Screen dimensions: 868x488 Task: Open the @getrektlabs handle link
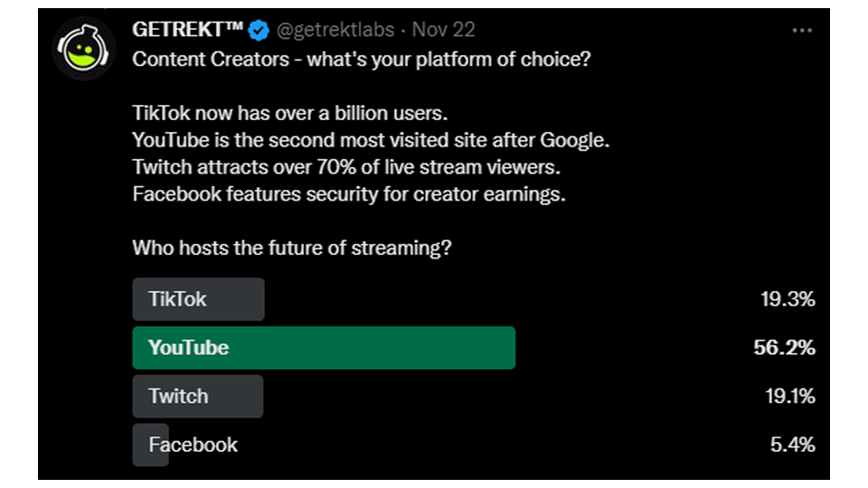(335, 30)
